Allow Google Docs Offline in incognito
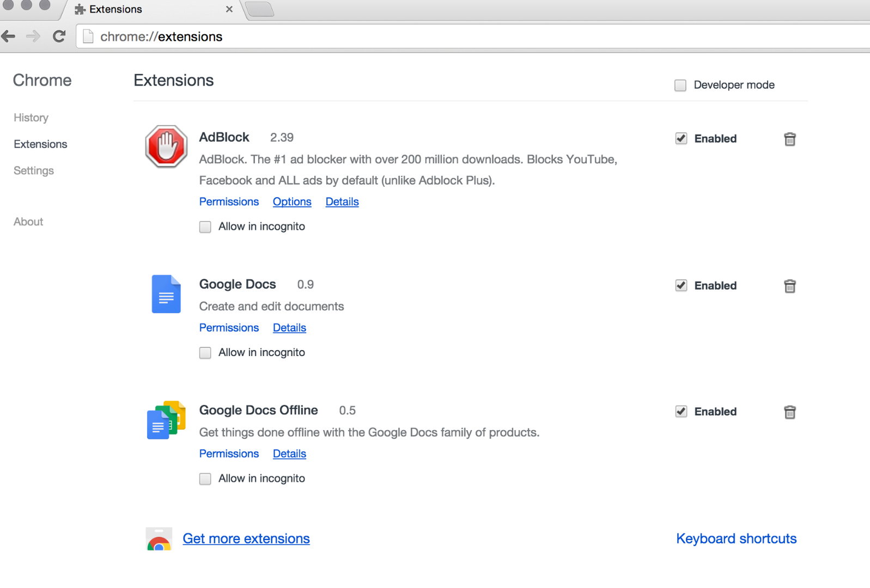 point(205,479)
